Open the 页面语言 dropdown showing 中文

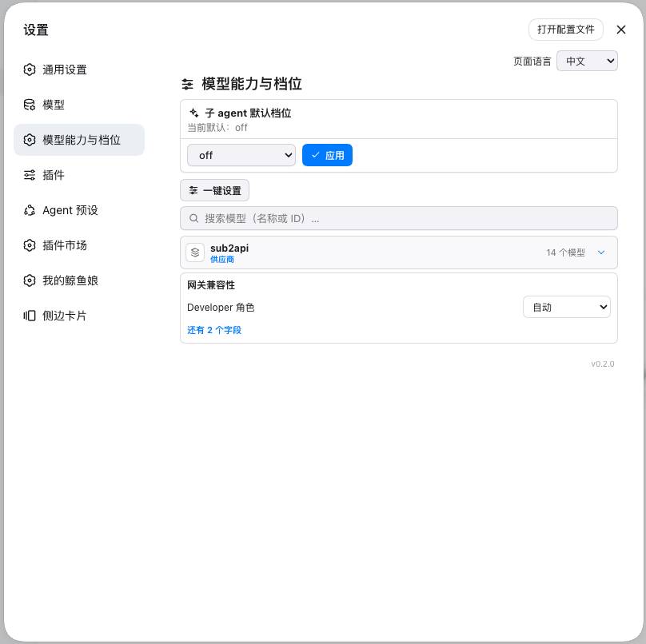pos(587,61)
